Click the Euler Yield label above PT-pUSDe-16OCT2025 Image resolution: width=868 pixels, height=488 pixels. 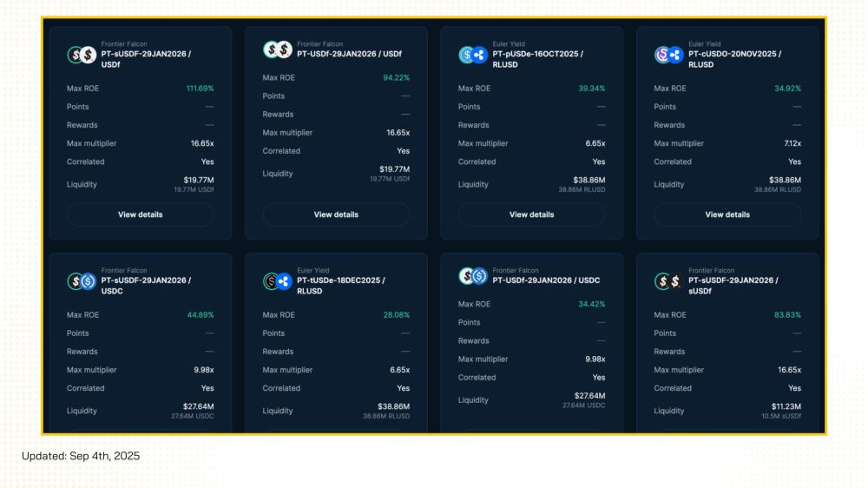508,43
